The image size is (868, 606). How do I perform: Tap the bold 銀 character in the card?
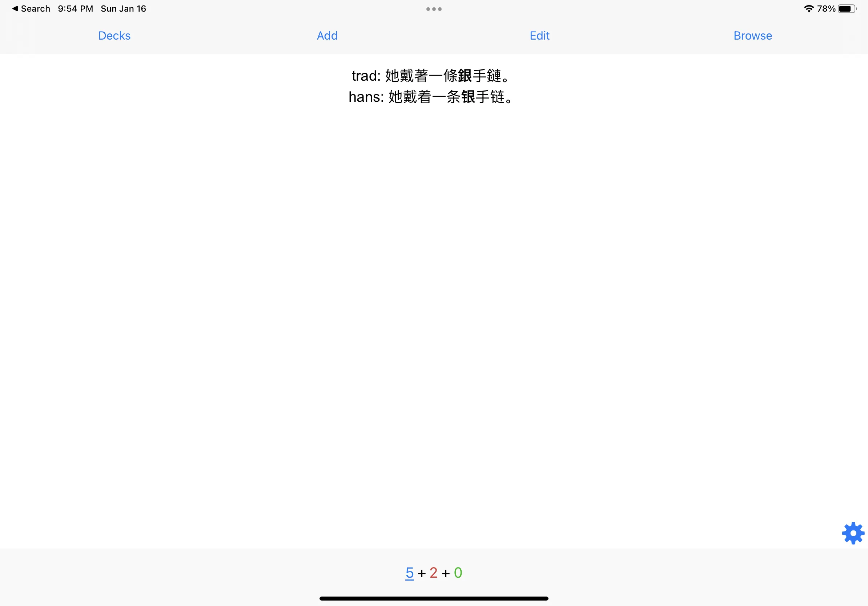coord(465,76)
